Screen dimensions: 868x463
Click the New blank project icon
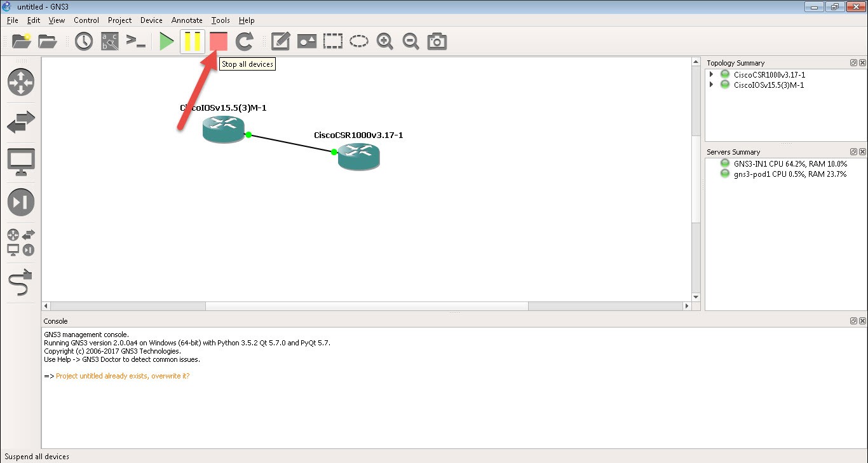click(x=22, y=42)
